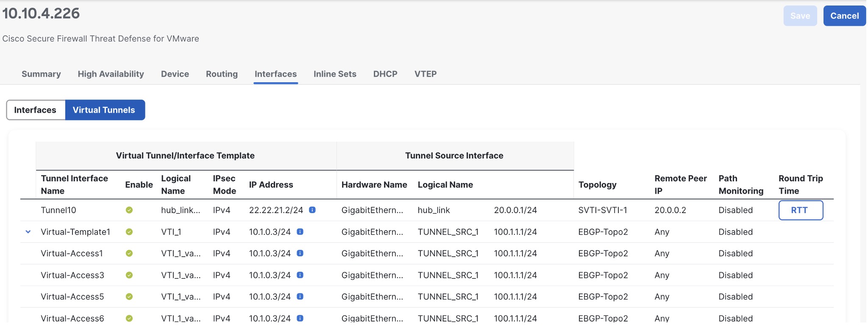Click enabled indicator for Virtual-Access1
Viewport: 868px width, 333px height.
[x=129, y=253]
